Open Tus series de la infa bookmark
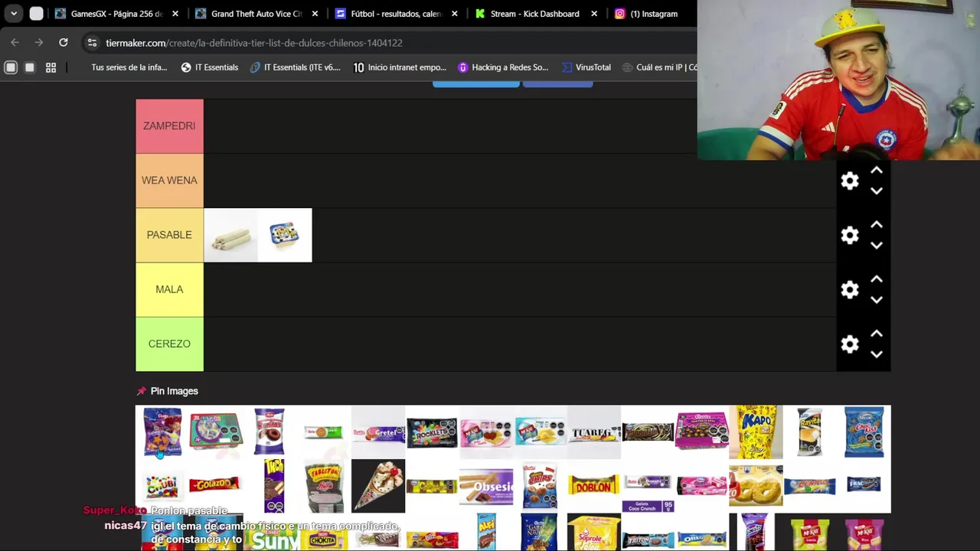The image size is (980, 551). [129, 67]
